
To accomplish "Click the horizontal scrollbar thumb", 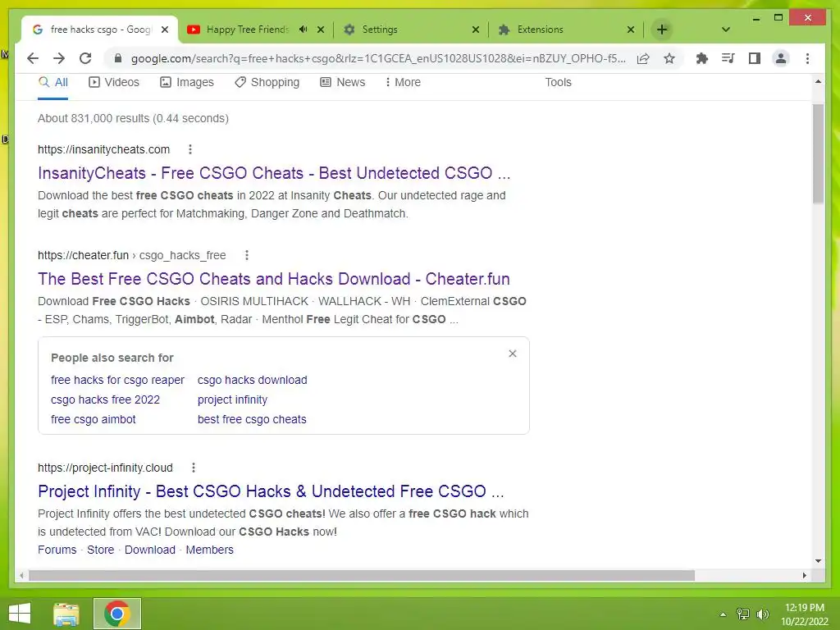I will [x=362, y=575].
